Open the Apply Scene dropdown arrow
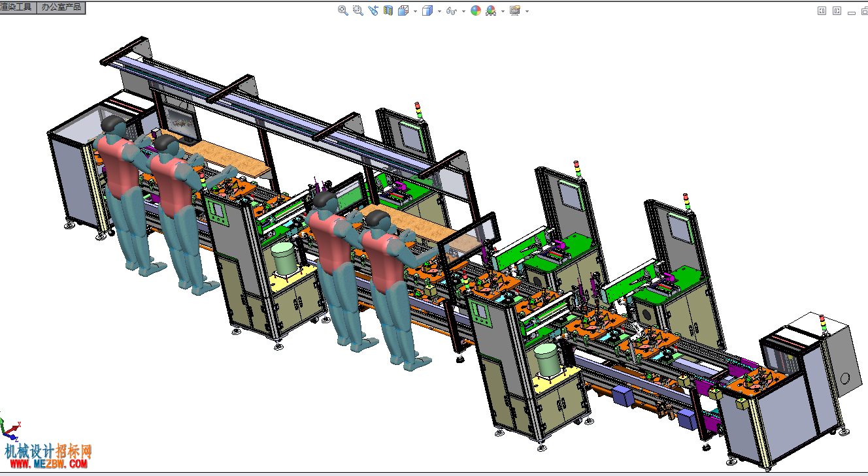The width and height of the screenshot is (868, 476). click(503, 11)
